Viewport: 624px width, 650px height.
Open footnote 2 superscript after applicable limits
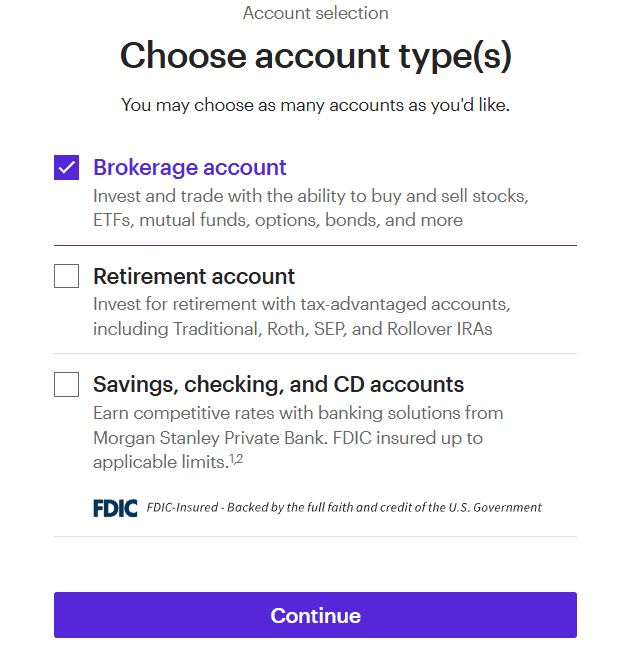click(x=240, y=458)
